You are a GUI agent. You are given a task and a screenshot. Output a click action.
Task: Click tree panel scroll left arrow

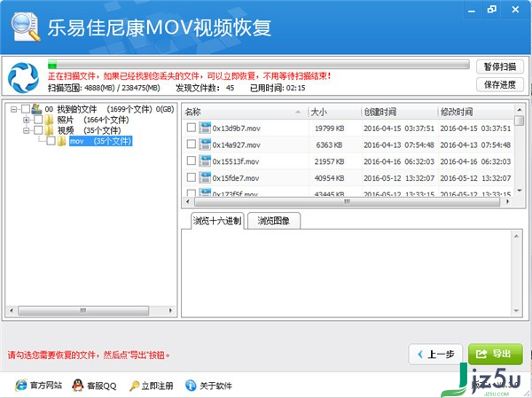[x=12, y=310]
